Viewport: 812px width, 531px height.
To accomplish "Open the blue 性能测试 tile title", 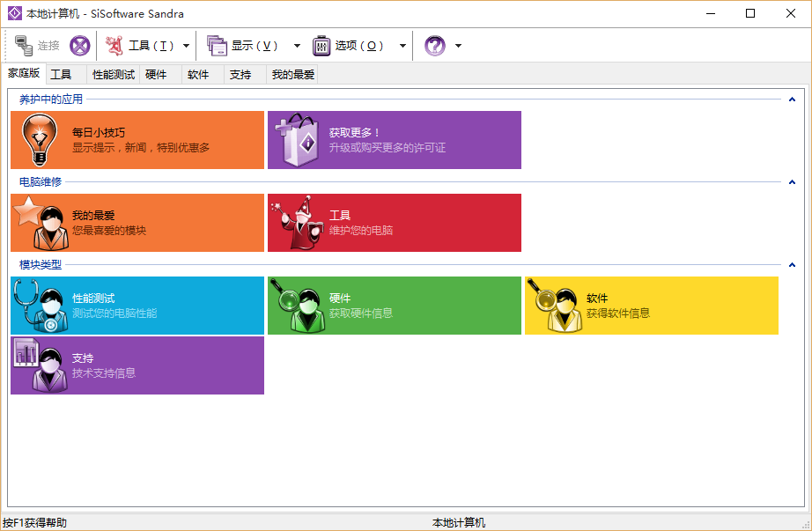I will [93, 299].
